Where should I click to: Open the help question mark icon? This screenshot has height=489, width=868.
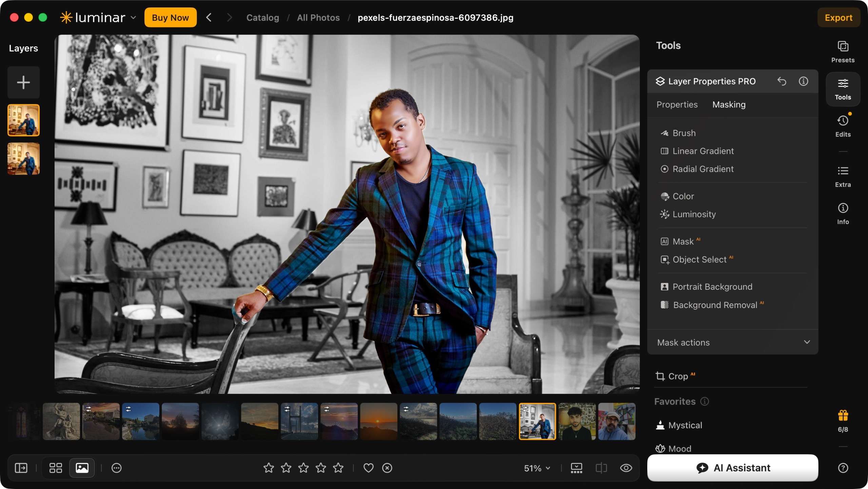click(x=843, y=468)
